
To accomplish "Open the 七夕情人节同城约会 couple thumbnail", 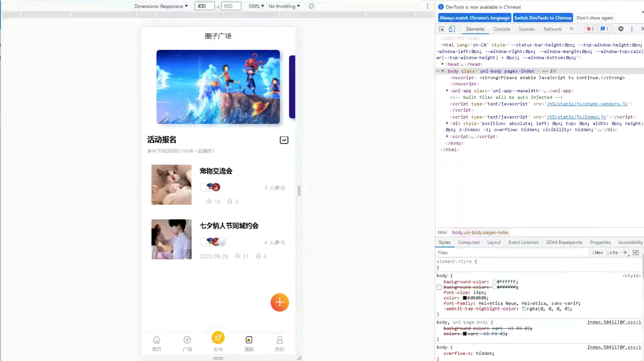I will [x=171, y=239].
